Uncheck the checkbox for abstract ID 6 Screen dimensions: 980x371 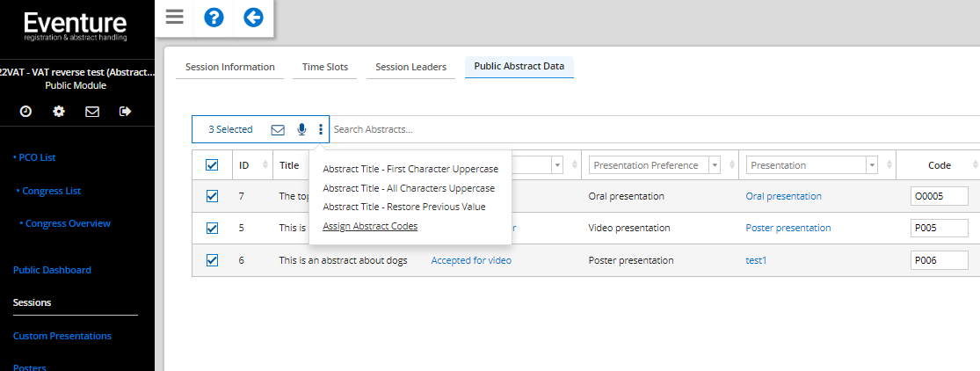[x=212, y=260]
